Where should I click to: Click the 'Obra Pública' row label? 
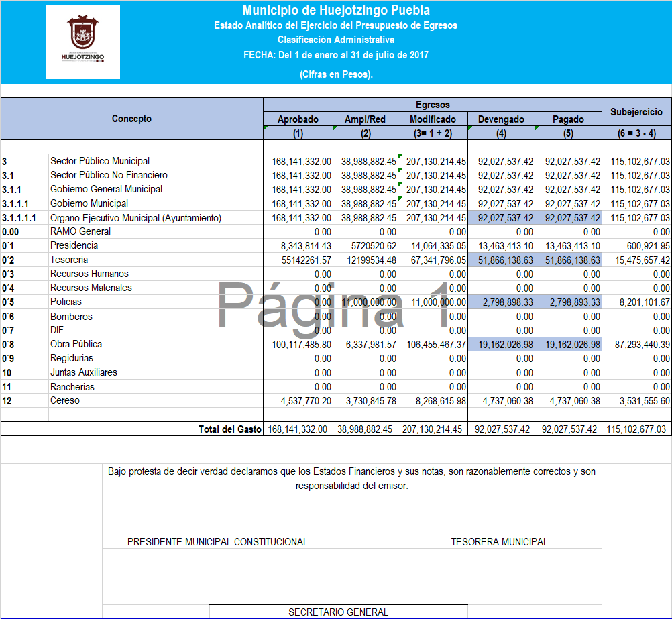(x=76, y=344)
